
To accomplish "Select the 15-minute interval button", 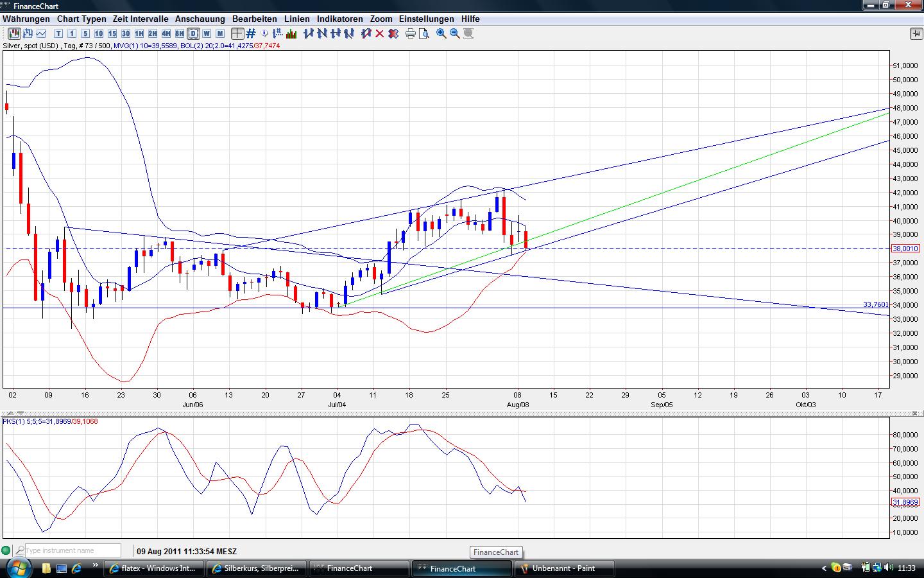I will (x=112, y=33).
